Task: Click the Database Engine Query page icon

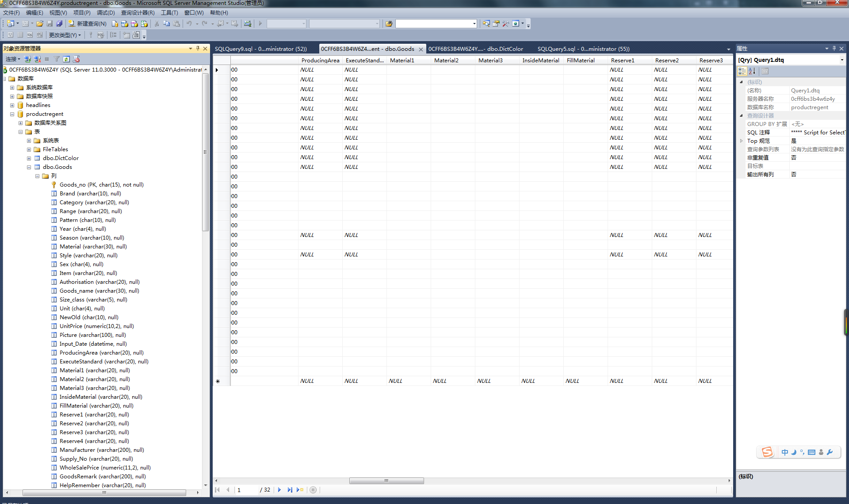Action: (115, 23)
